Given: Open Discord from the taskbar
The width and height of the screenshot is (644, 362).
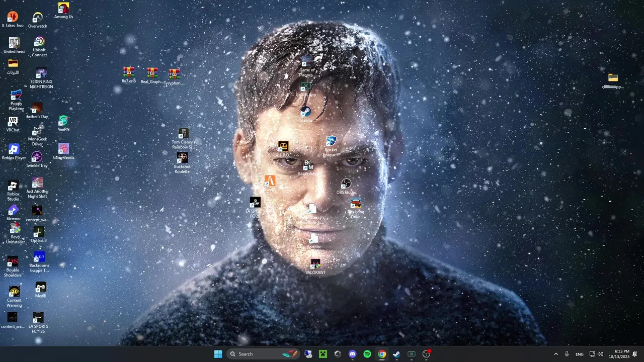Looking at the screenshot, I should click(x=352, y=354).
